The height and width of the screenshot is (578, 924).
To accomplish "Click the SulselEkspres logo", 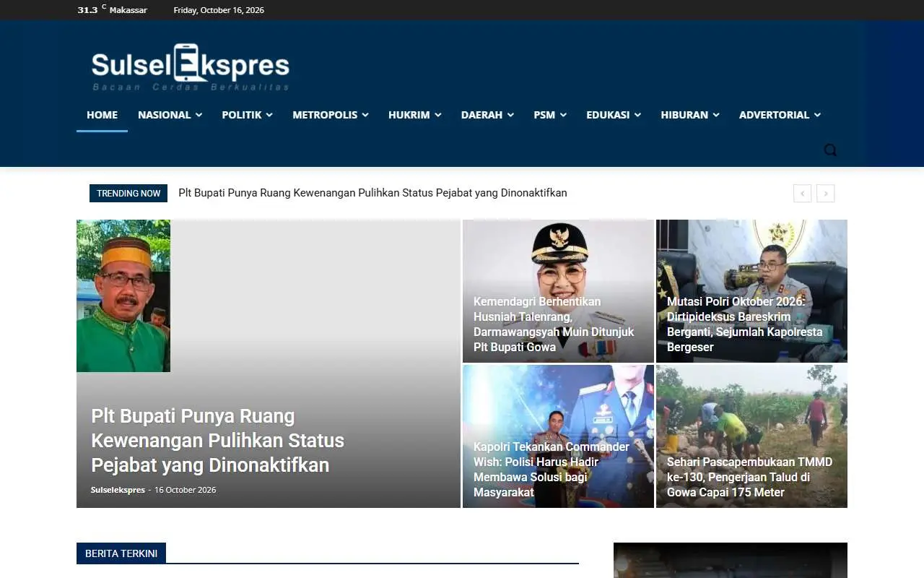I will pyautogui.click(x=191, y=67).
